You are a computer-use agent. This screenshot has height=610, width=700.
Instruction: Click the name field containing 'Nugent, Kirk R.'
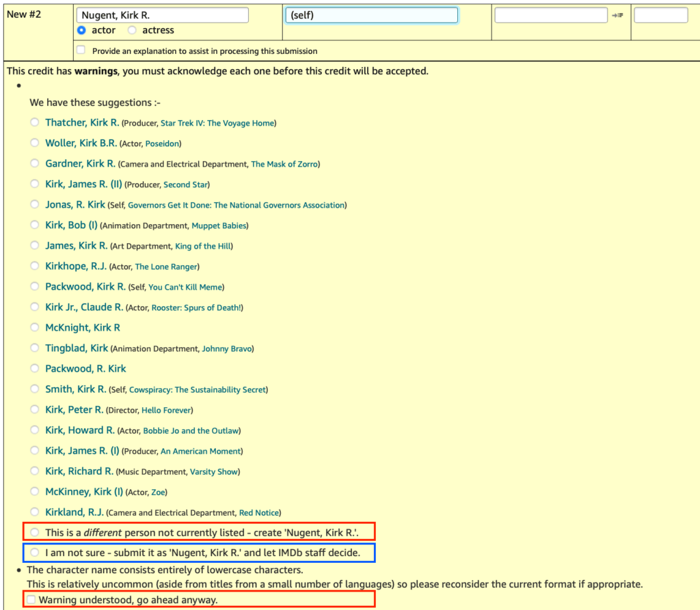162,15
